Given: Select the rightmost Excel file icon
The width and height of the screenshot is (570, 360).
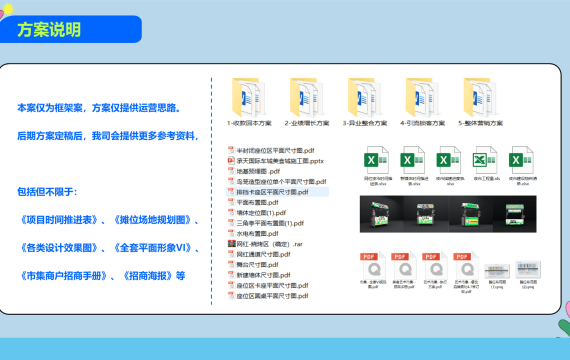Looking at the screenshot, I should point(521,160).
